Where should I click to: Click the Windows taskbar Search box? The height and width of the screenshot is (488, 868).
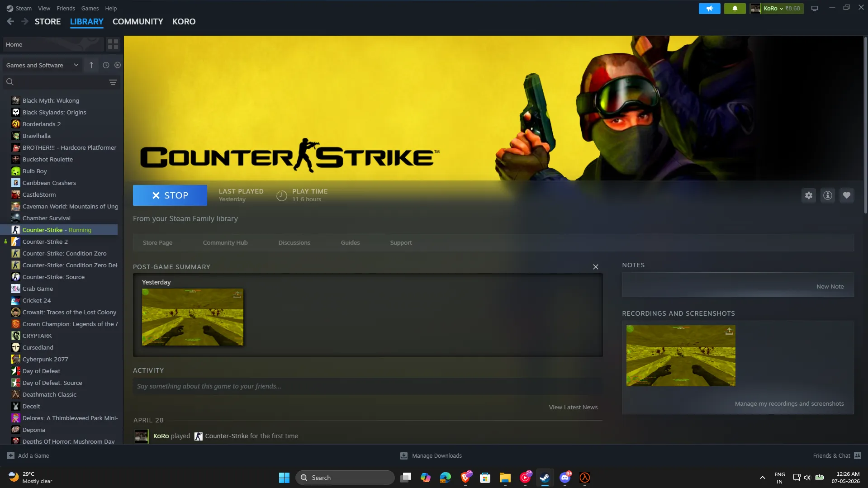345,478
